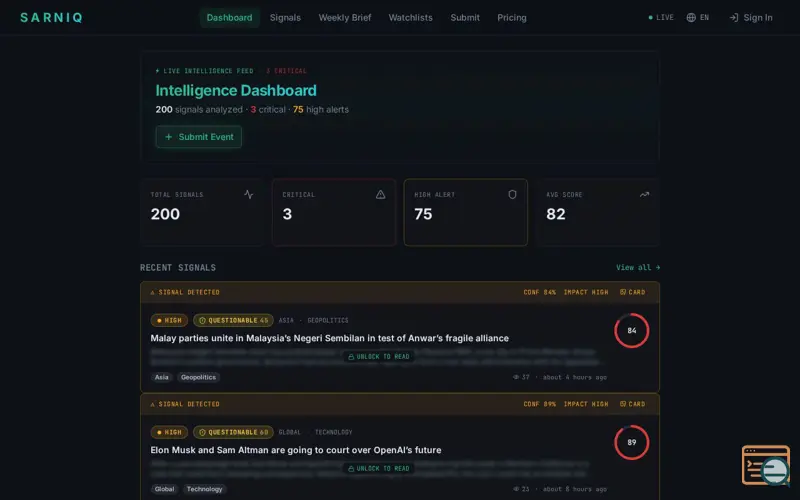Click the LIVE INTELLIGENCE FEED label
The height and width of the screenshot is (500, 800).
(x=205, y=71)
